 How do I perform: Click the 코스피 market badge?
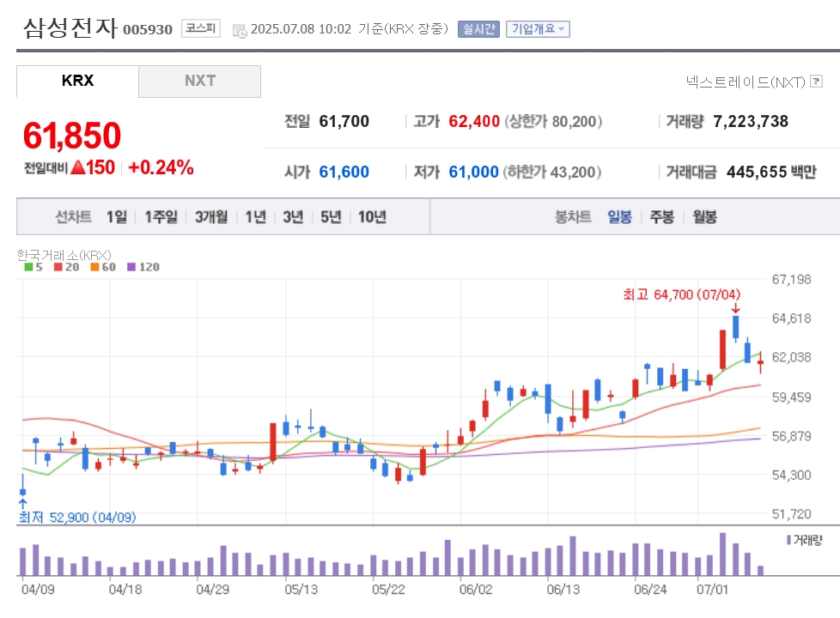[201, 27]
